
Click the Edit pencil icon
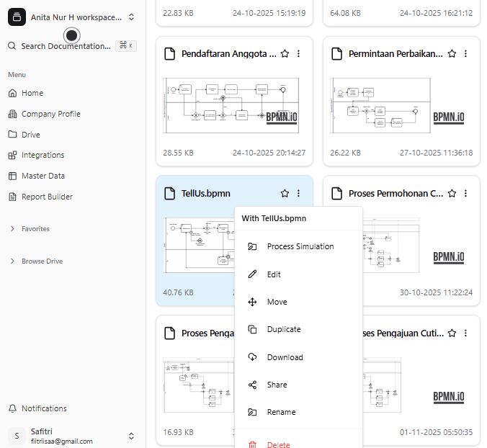point(252,274)
